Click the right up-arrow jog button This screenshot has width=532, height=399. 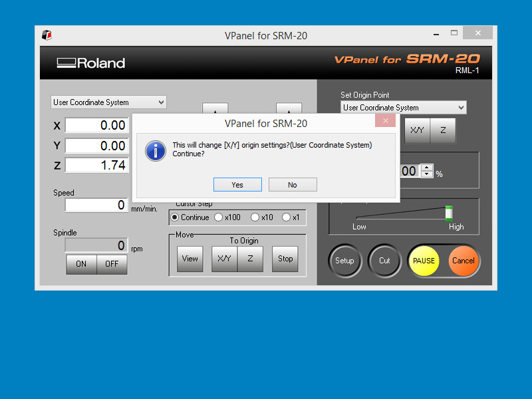[x=289, y=108]
